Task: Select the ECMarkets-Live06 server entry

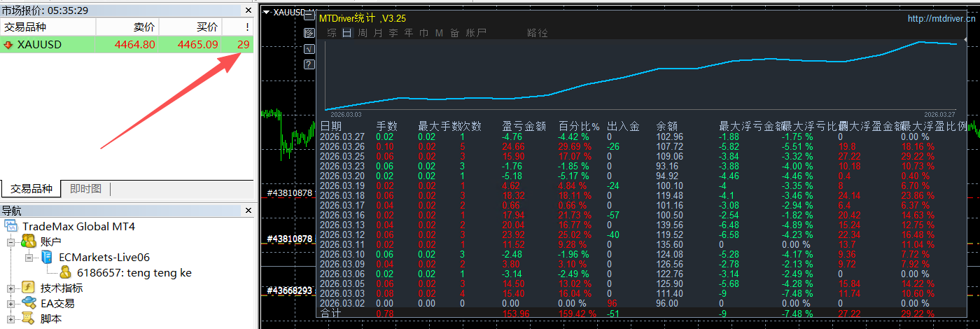Action: tap(104, 257)
